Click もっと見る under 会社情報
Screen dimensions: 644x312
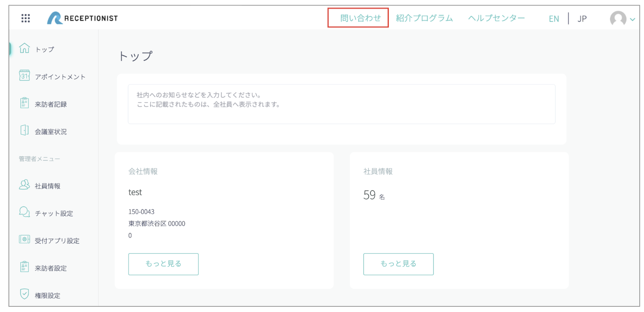pyautogui.click(x=163, y=264)
